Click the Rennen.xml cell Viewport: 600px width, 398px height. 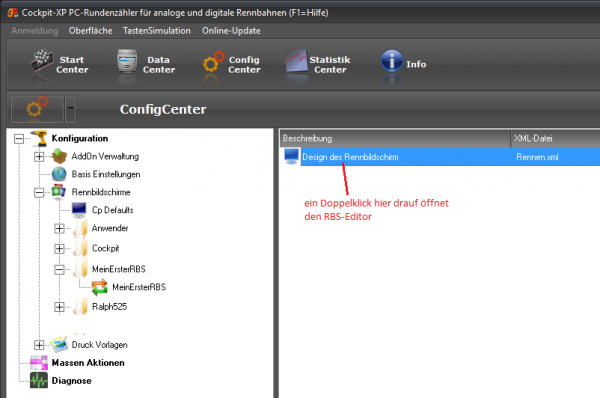[x=537, y=157]
